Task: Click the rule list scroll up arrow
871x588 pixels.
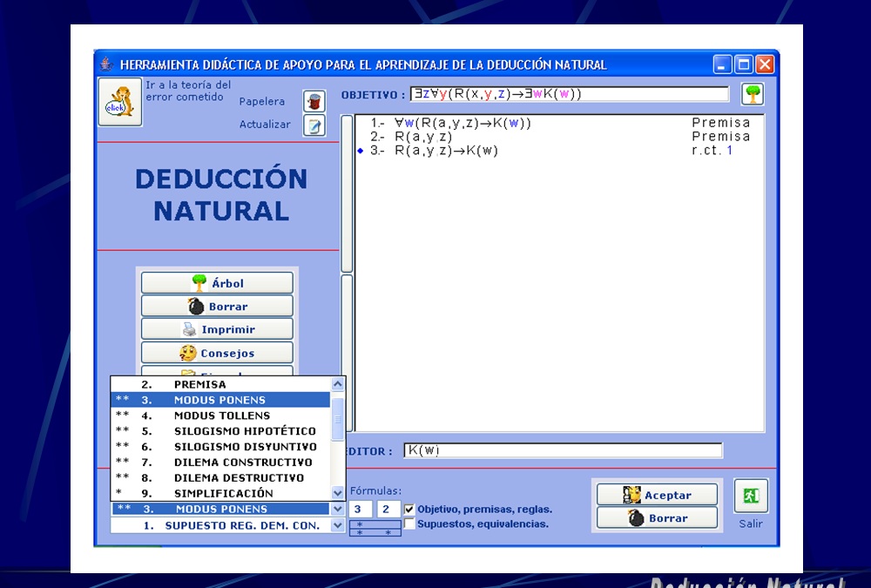Action: coord(338,384)
